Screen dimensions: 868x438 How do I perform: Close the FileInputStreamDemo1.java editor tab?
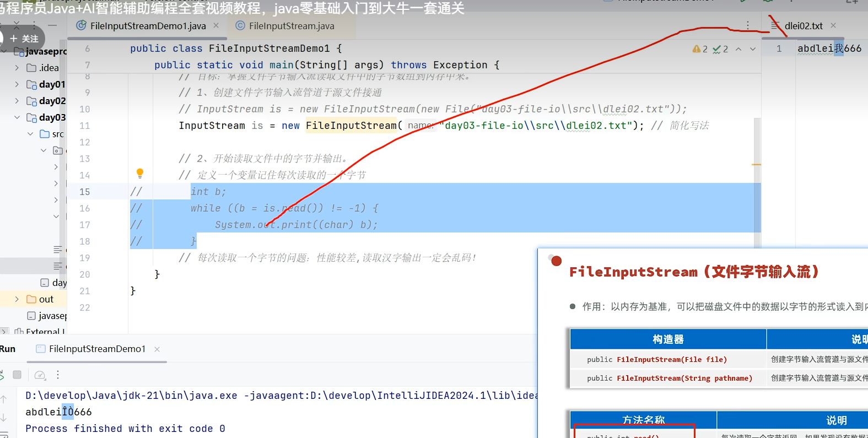216,25
